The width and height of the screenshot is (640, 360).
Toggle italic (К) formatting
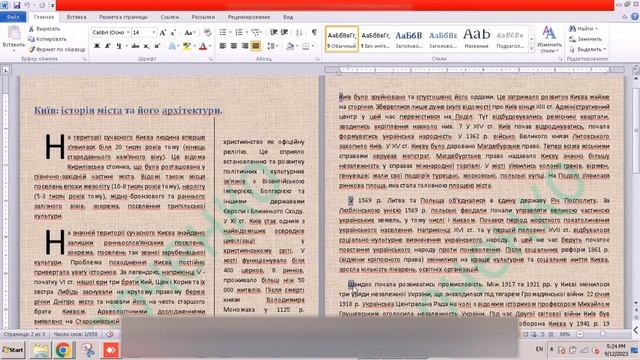[107, 46]
